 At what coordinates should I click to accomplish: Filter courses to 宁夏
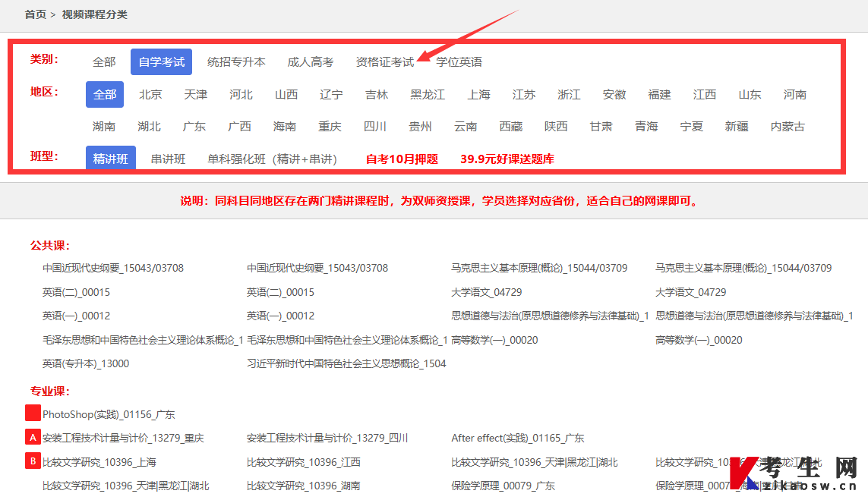(691, 127)
